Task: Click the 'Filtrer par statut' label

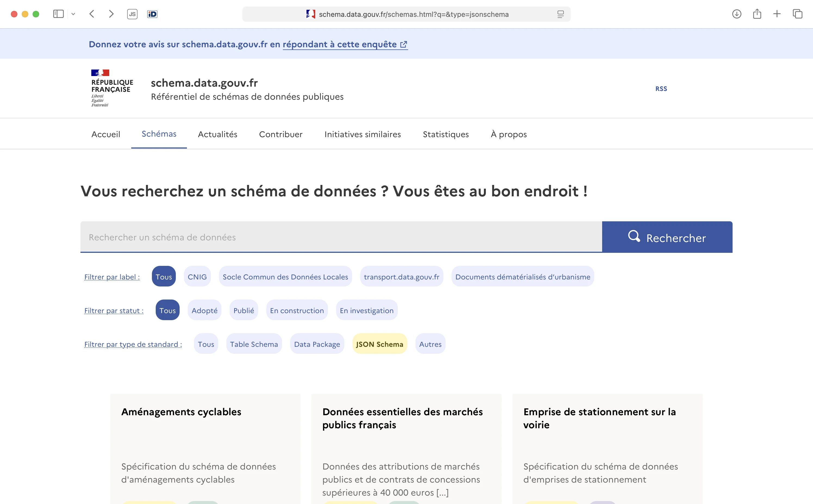Action: pyautogui.click(x=114, y=311)
